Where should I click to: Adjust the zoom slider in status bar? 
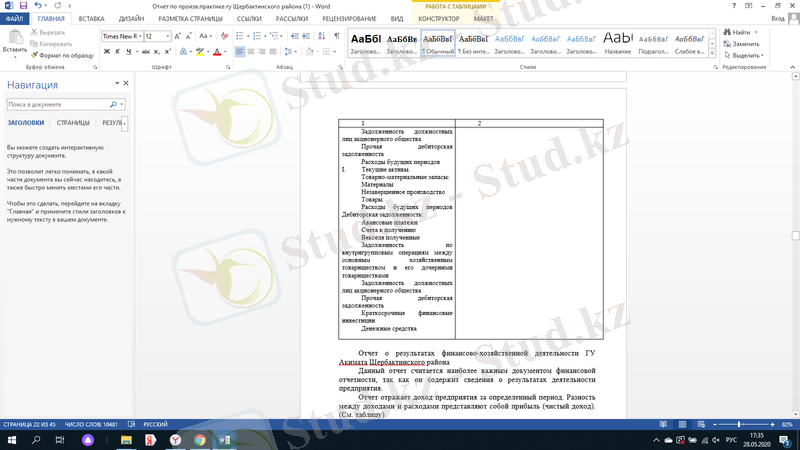[x=739, y=424]
